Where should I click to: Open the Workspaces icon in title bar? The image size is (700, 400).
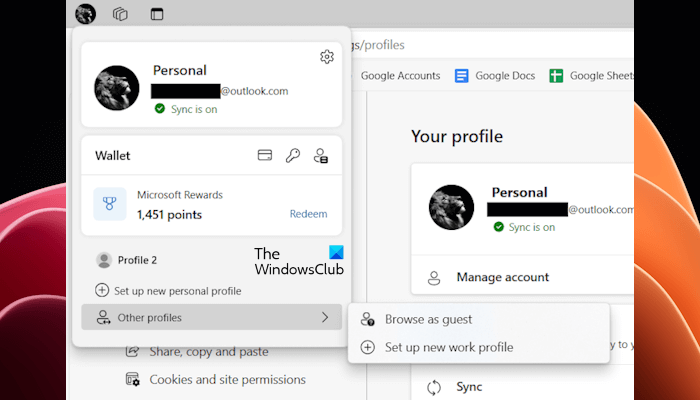tap(120, 14)
